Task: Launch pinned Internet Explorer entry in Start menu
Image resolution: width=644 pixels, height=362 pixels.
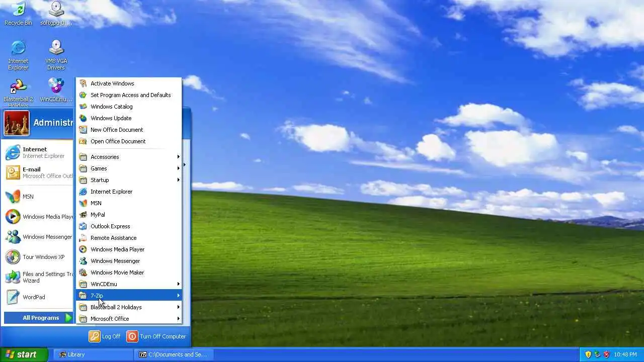Action: coord(38,152)
